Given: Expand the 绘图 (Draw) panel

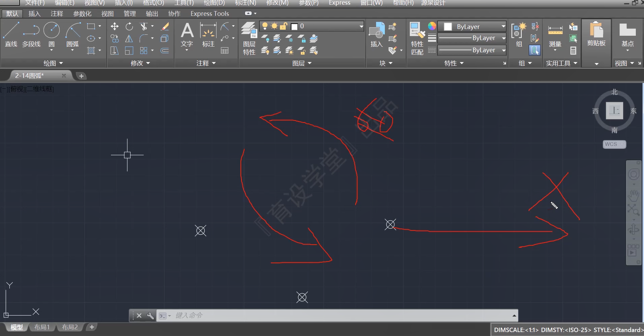Looking at the screenshot, I should pyautogui.click(x=53, y=63).
